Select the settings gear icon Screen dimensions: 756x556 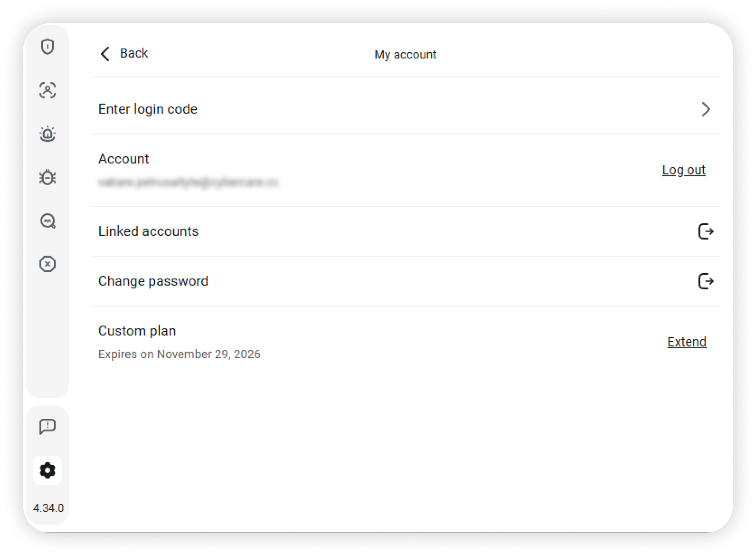click(47, 470)
